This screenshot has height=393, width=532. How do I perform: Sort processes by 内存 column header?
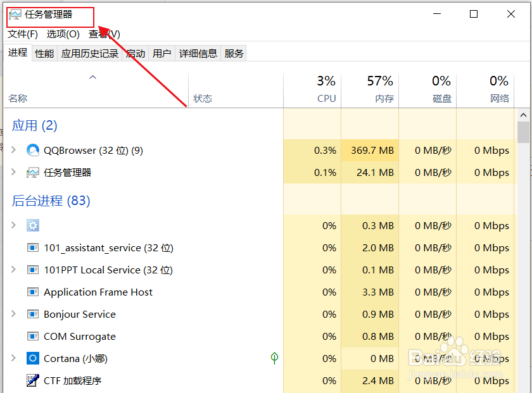(x=380, y=90)
